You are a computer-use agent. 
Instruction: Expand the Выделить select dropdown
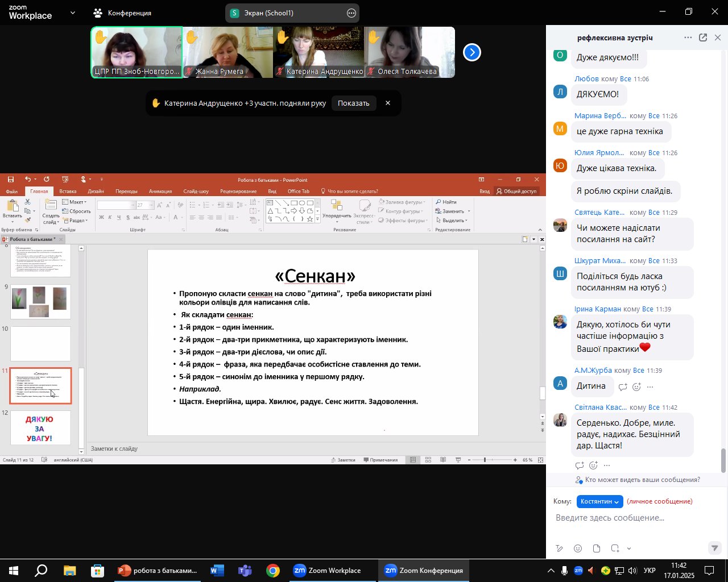click(x=452, y=221)
